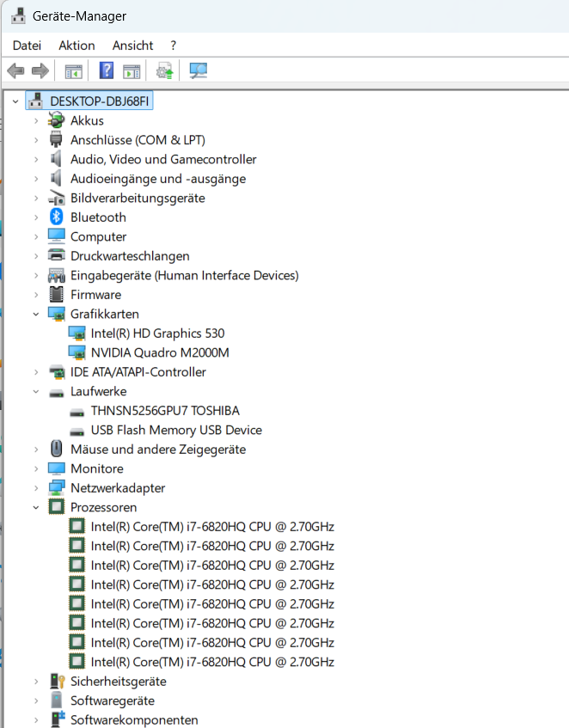The height and width of the screenshot is (728, 569).
Task: Expand the Netzwerkadapter category
Action: click(36, 488)
